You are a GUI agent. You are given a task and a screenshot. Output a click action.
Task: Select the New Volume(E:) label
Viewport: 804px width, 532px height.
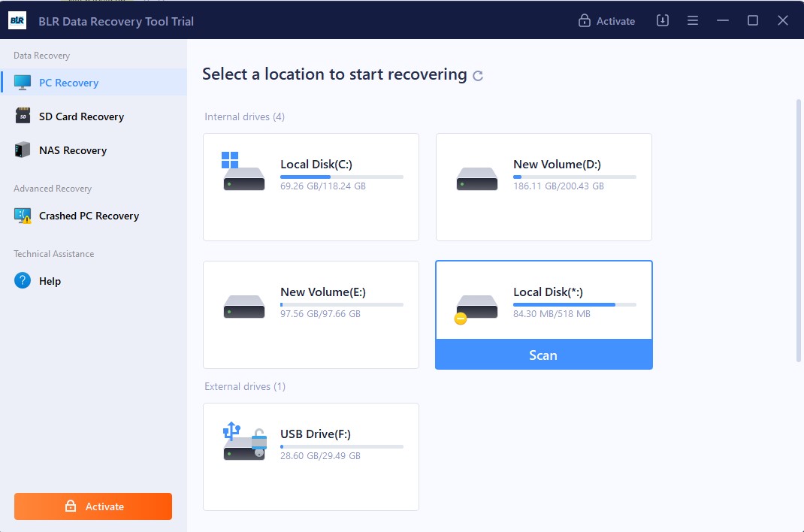point(322,292)
